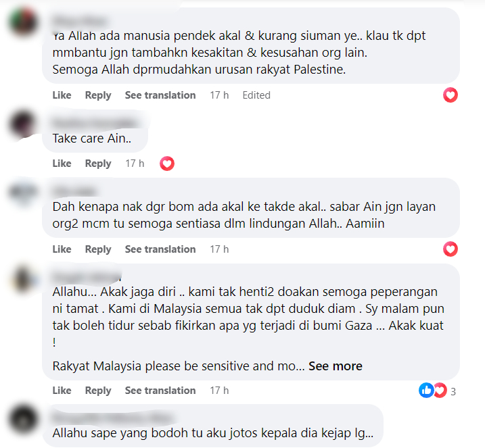Screen dimensions: 485x448
Task: Open the blue thumbs-up reaction icon
Action: click(426, 390)
